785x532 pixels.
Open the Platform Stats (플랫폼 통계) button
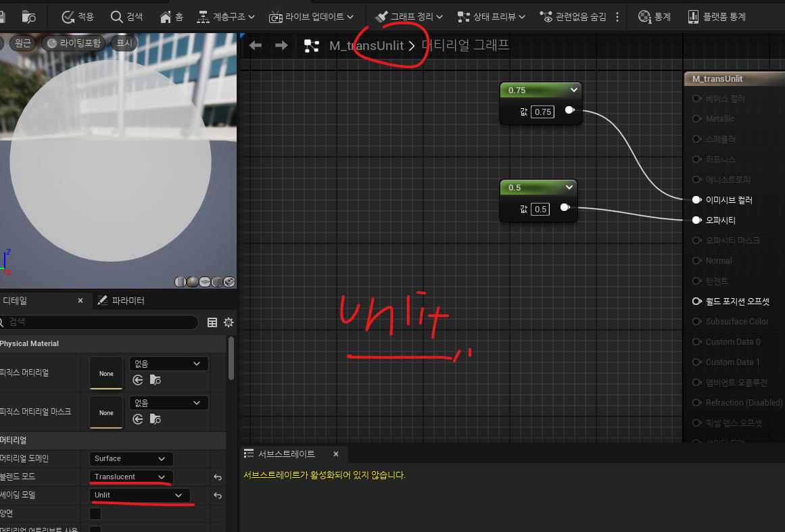tap(717, 17)
